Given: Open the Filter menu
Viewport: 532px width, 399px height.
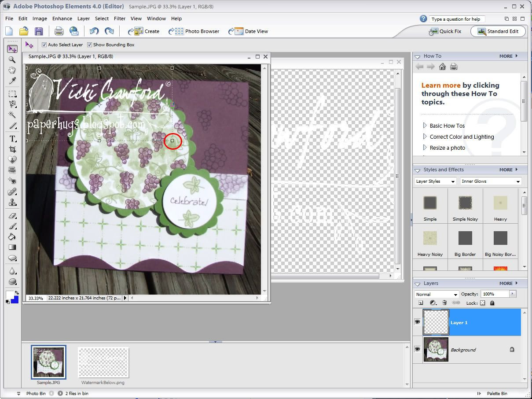Looking at the screenshot, I should click(120, 18).
